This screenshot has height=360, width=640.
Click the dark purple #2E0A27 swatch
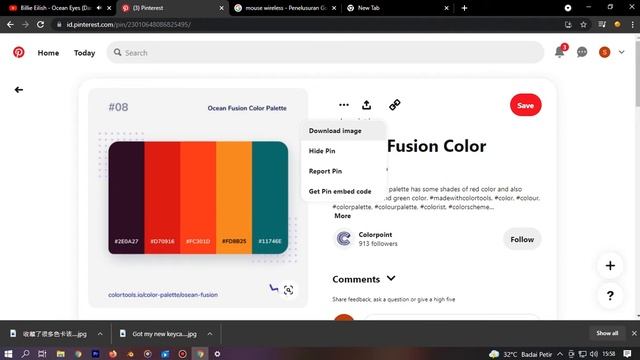pyautogui.click(x=126, y=198)
